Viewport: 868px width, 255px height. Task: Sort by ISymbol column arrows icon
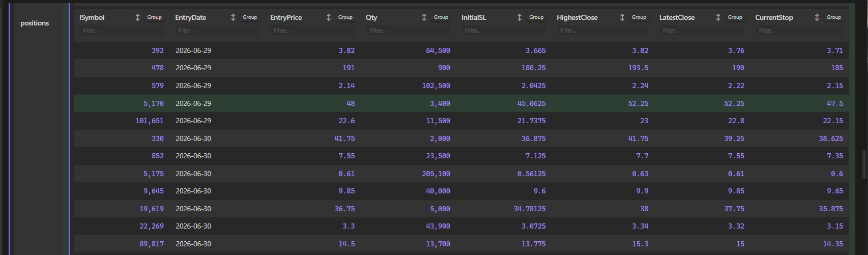(x=137, y=17)
